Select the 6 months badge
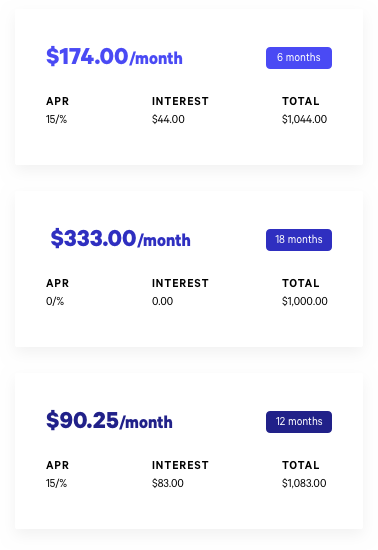Image resolution: width=378 pixels, height=550 pixels. pos(299,58)
